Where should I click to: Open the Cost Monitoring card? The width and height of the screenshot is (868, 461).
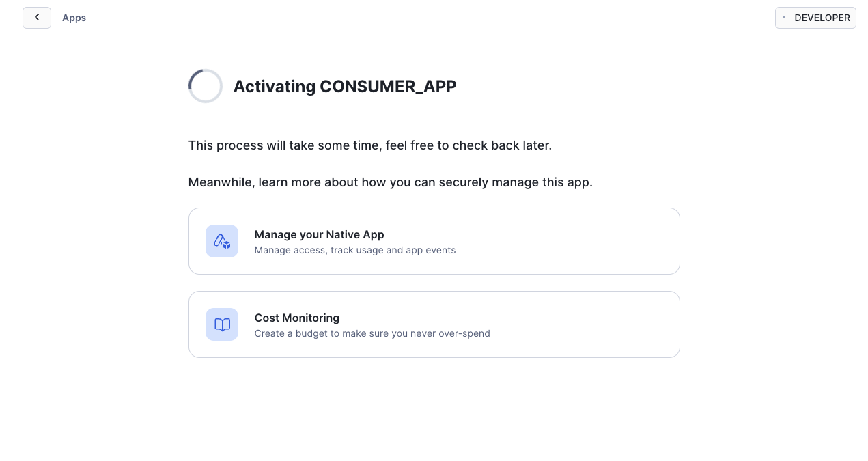[x=434, y=324]
